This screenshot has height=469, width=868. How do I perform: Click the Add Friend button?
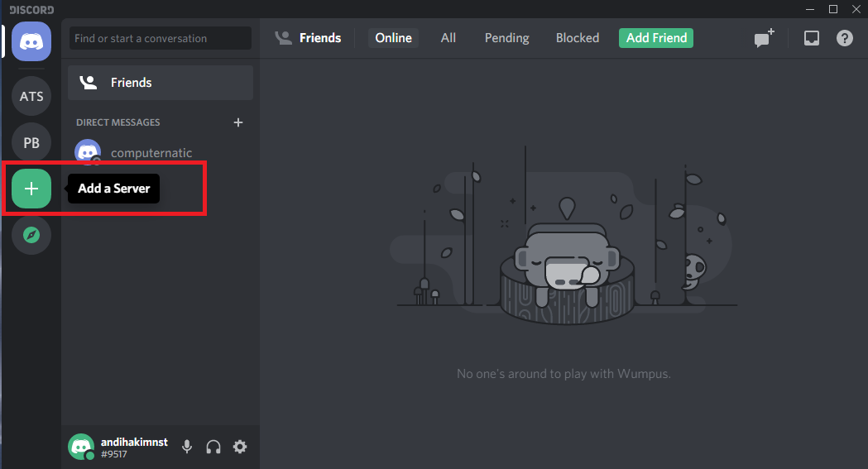656,38
